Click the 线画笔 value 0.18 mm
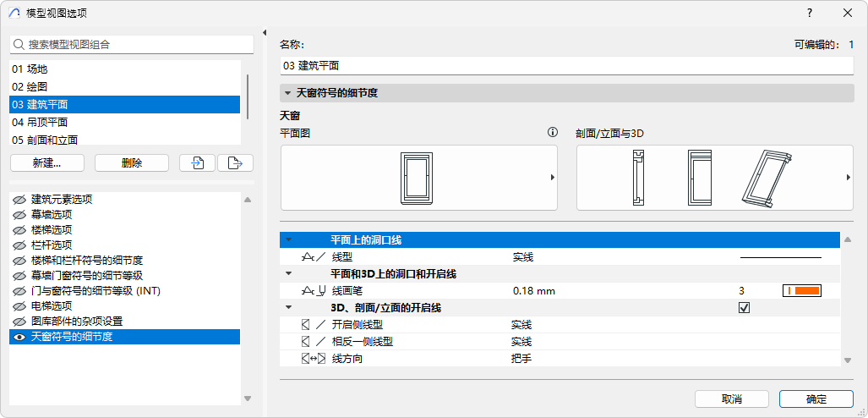The image size is (868, 418). pyautogui.click(x=533, y=291)
